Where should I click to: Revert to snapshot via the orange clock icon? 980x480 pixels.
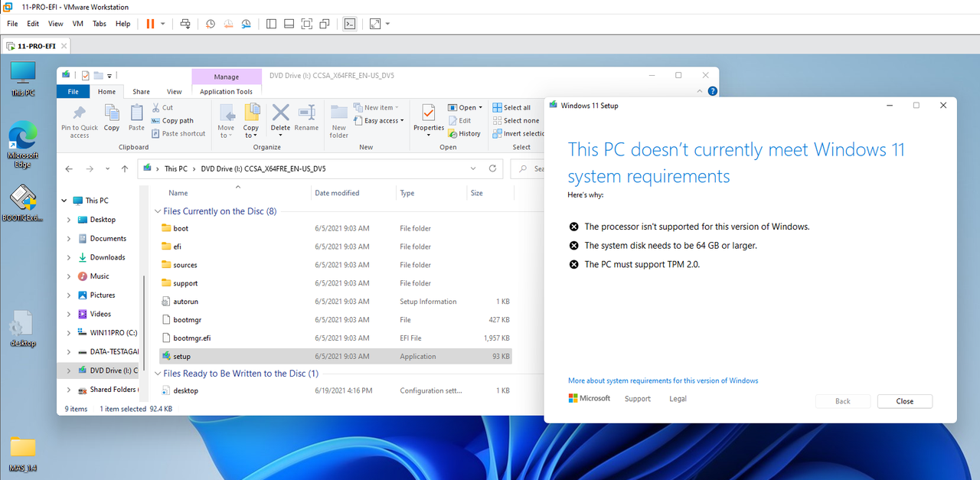pyautogui.click(x=228, y=24)
